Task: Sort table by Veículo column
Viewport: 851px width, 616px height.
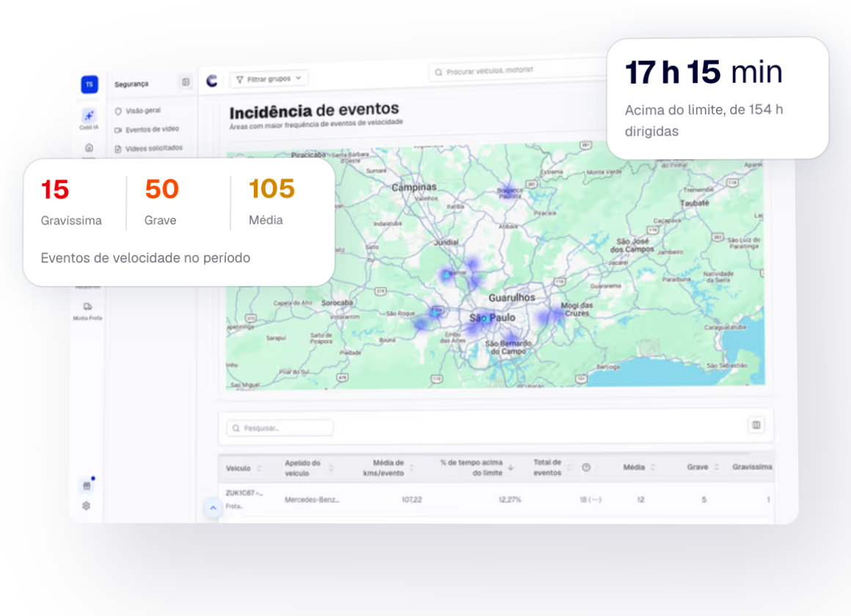Action: tap(259, 469)
